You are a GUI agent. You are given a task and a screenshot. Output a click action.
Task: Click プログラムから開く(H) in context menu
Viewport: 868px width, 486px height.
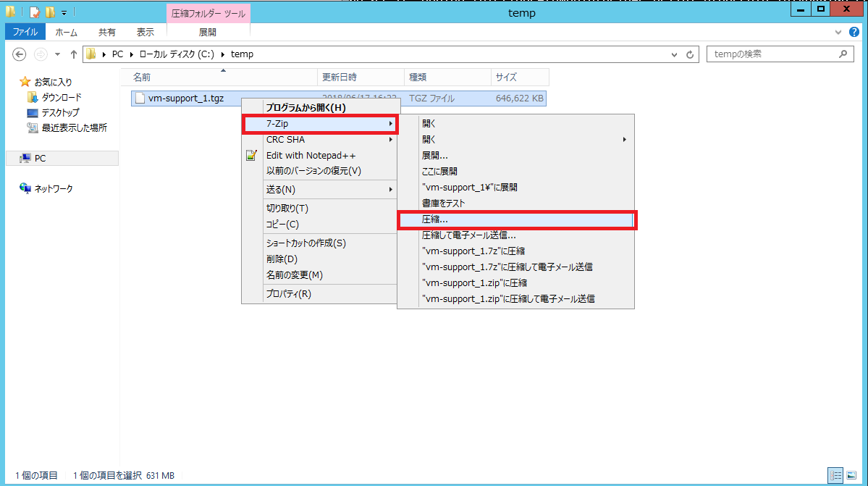coord(320,107)
